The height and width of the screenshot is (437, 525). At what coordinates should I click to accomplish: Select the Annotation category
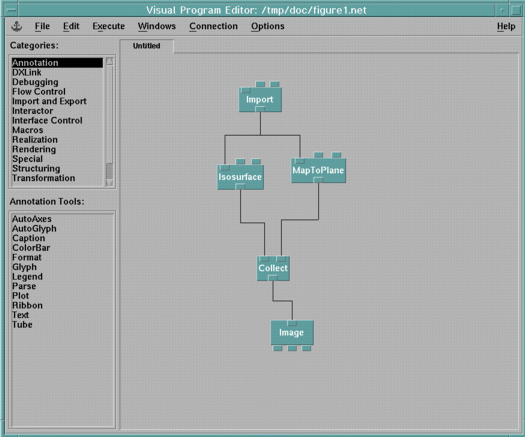coord(57,63)
